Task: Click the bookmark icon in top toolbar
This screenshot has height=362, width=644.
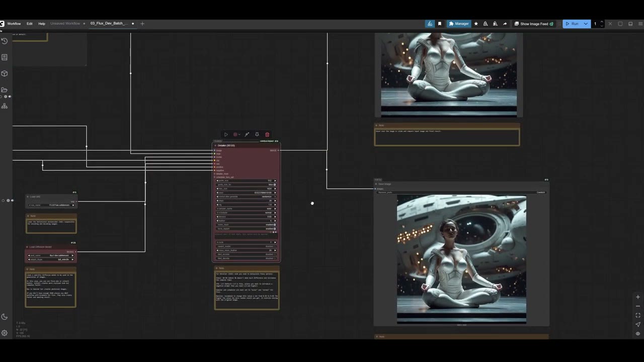Action: click(440, 24)
